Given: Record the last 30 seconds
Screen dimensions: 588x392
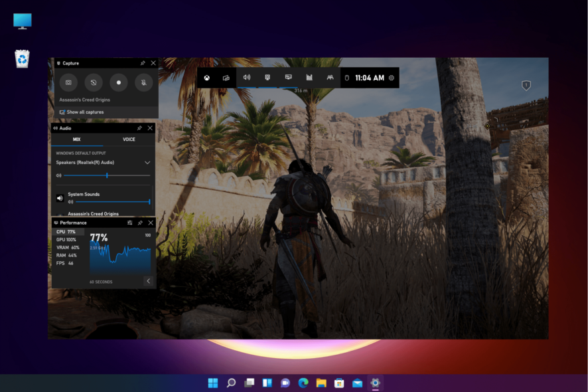Looking at the screenshot, I should [94, 82].
